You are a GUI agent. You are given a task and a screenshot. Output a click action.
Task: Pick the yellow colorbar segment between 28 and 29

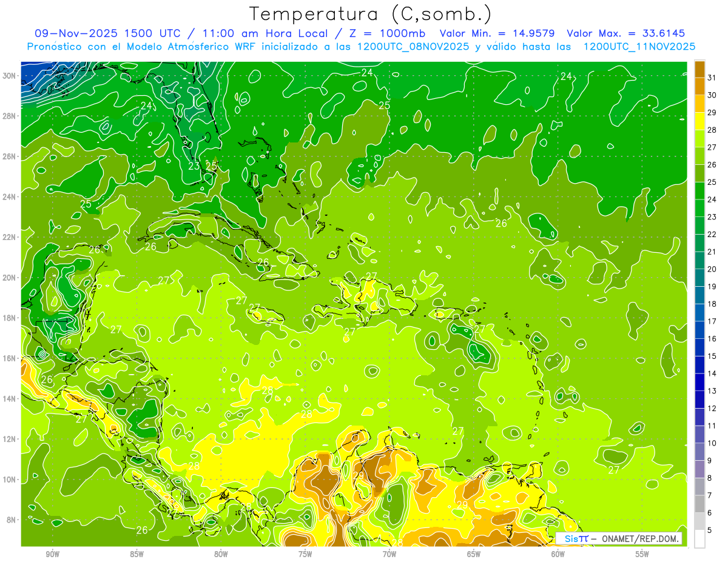700,121
